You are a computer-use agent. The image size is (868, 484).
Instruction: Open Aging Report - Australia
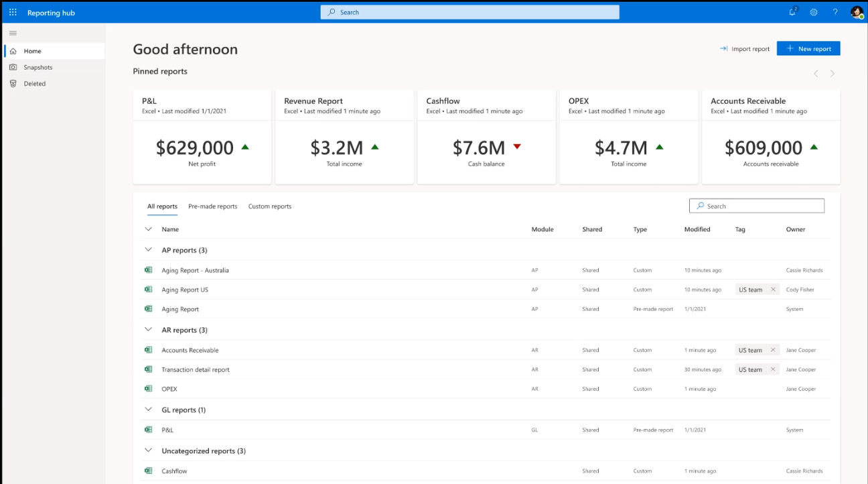point(195,270)
